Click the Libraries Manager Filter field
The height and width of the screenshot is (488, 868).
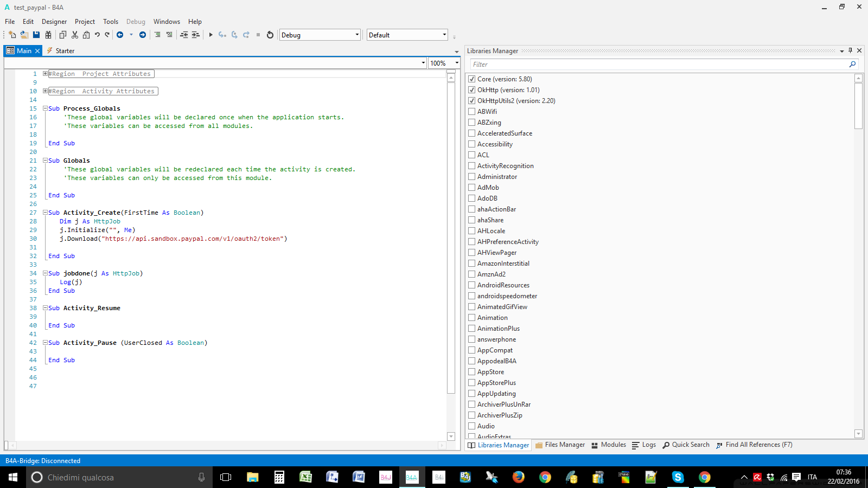656,64
